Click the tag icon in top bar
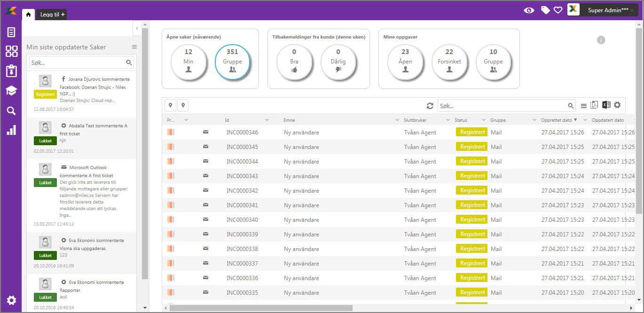Image resolution: width=644 pixels, height=313 pixels. tap(545, 10)
